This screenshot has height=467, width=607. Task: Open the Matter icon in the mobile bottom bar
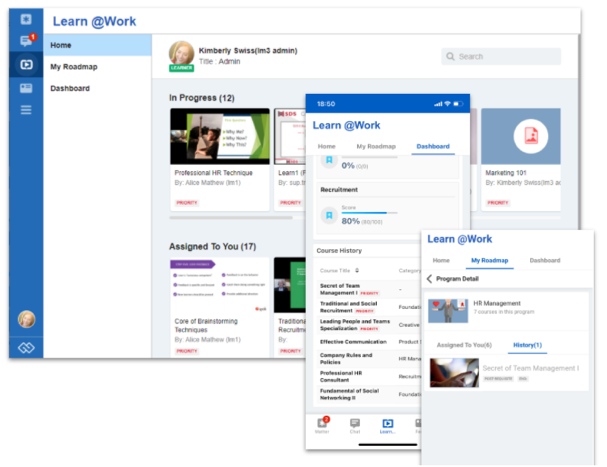click(322, 425)
